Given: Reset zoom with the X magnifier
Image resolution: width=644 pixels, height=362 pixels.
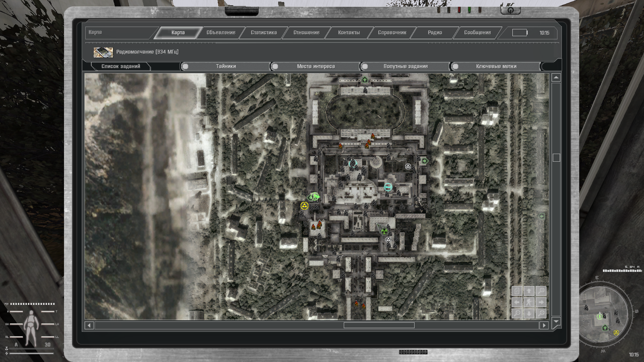Looking at the screenshot, I should 541,313.
